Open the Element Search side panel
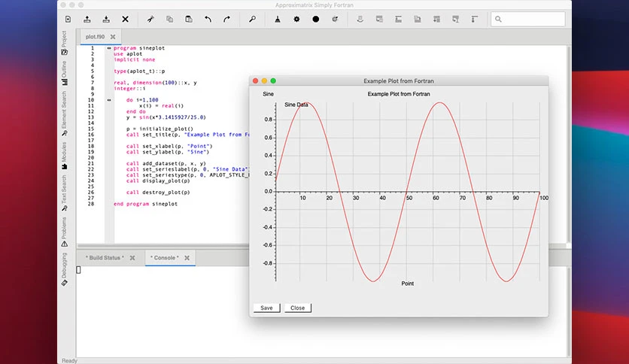This screenshot has height=364, width=629. tap(64, 114)
